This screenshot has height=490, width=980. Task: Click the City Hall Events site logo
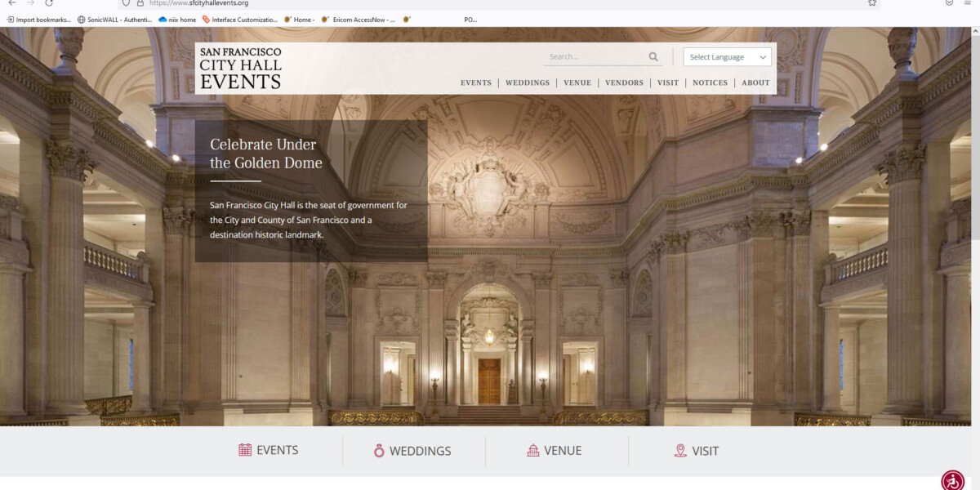tap(240, 66)
